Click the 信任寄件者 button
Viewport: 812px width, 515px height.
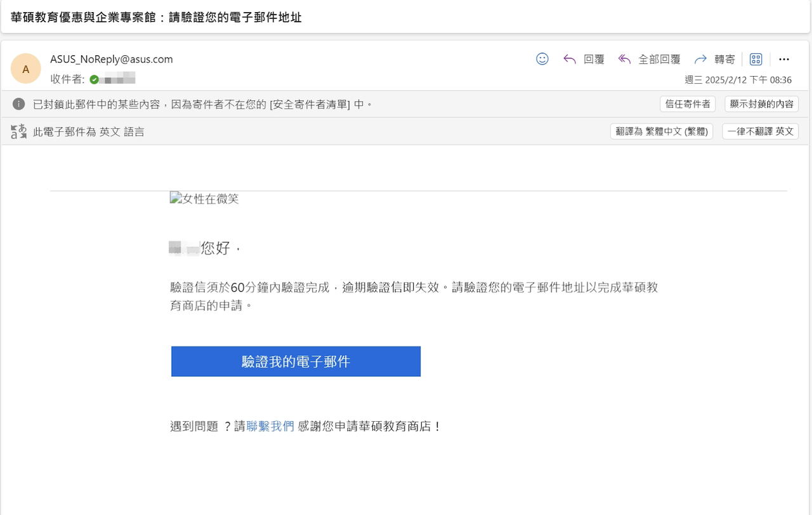pyautogui.click(x=688, y=104)
